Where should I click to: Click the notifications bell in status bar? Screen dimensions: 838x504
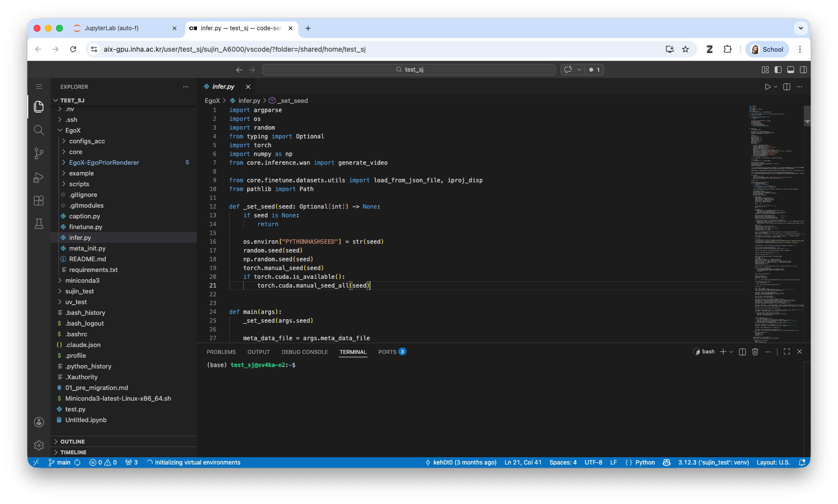(x=802, y=463)
